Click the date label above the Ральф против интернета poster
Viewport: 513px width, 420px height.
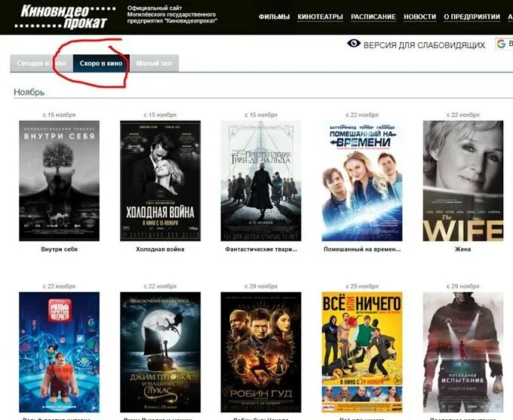point(59,287)
